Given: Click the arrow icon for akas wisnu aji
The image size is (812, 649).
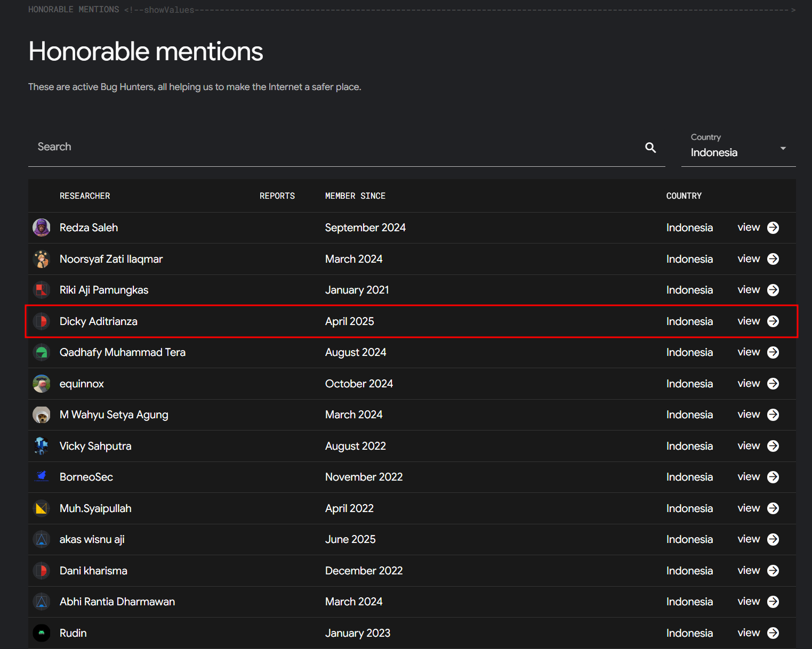Looking at the screenshot, I should (773, 539).
